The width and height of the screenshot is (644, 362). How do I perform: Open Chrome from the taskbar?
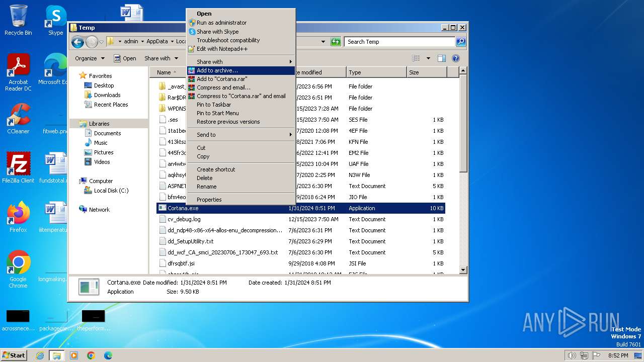click(91, 355)
